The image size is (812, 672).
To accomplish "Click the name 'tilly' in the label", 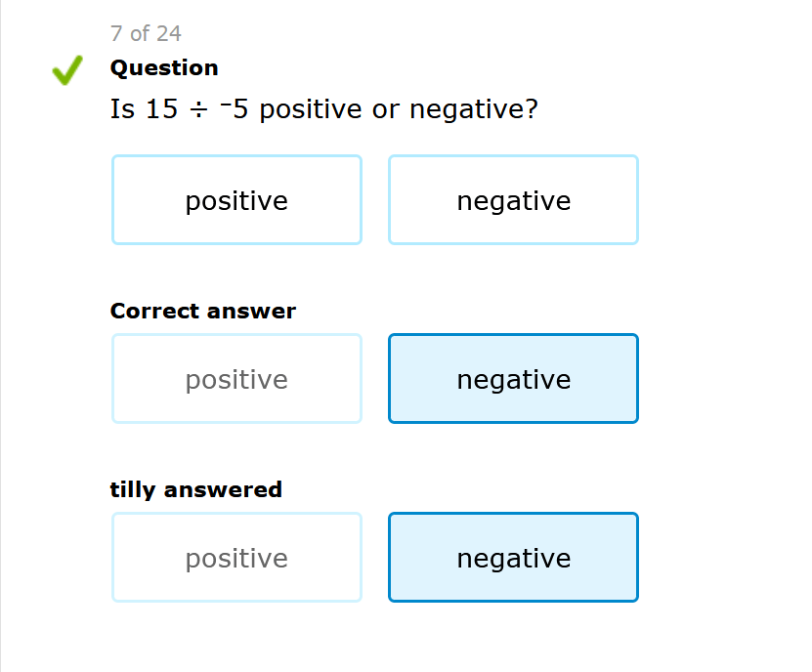I will 133,489.
